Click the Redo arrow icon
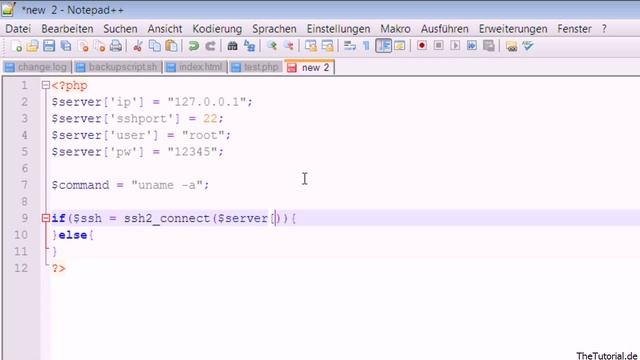The width and height of the screenshot is (640, 360). (x=210, y=46)
